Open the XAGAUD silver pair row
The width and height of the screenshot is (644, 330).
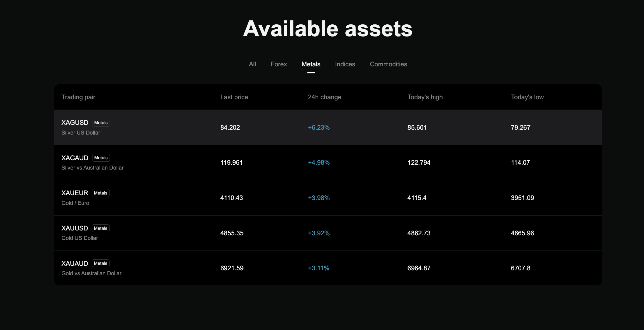75,158
